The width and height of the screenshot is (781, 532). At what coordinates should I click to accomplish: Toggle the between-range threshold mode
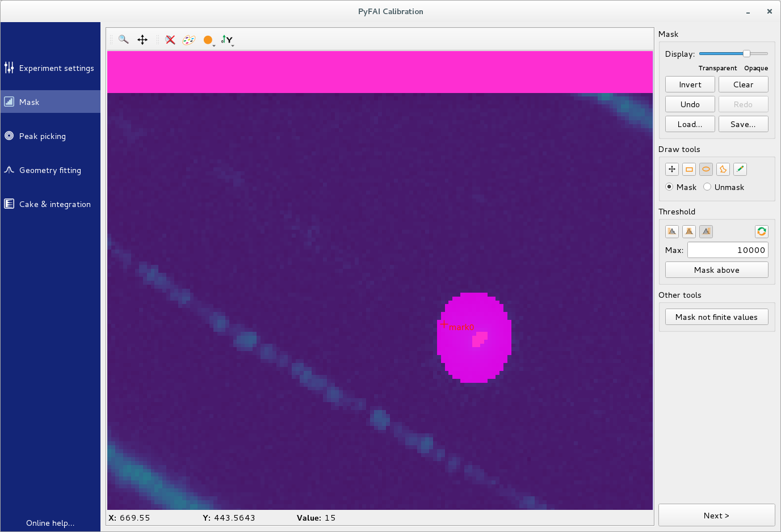pyautogui.click(x=689, y=231)
